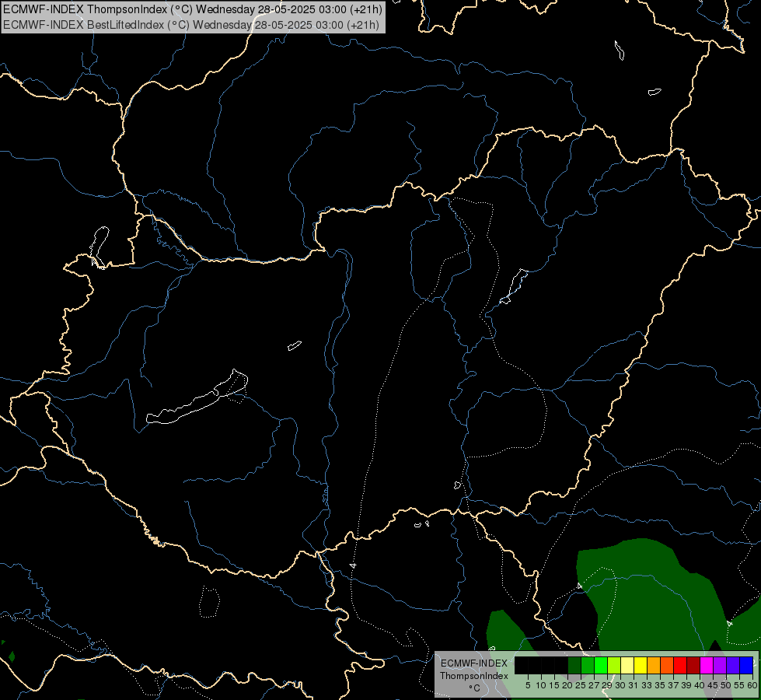Click the legend tick value '50'
The width and height of the screenshot is (761, 700).
725,685
